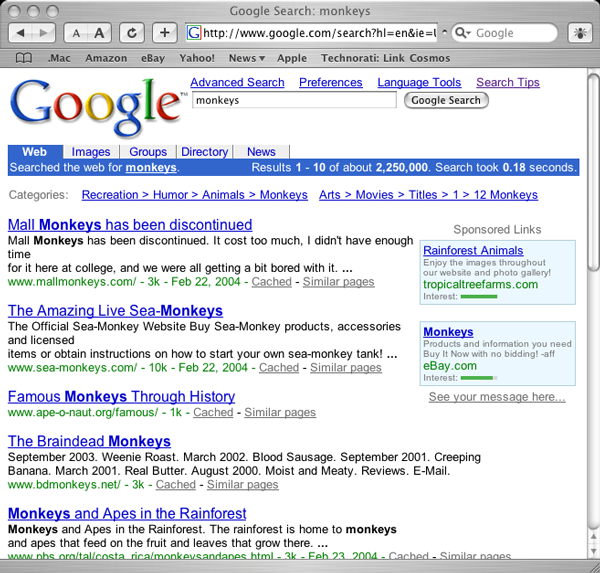Open Arts > Movies > Titles > 12 Monkeys category
This screenshot has width=600, height=573.
[429, 195]
